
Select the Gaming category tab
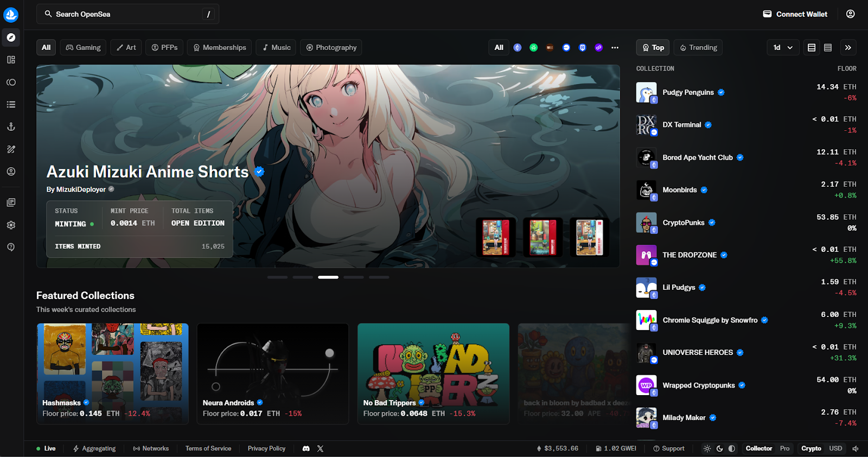click(x=83, y=48)
